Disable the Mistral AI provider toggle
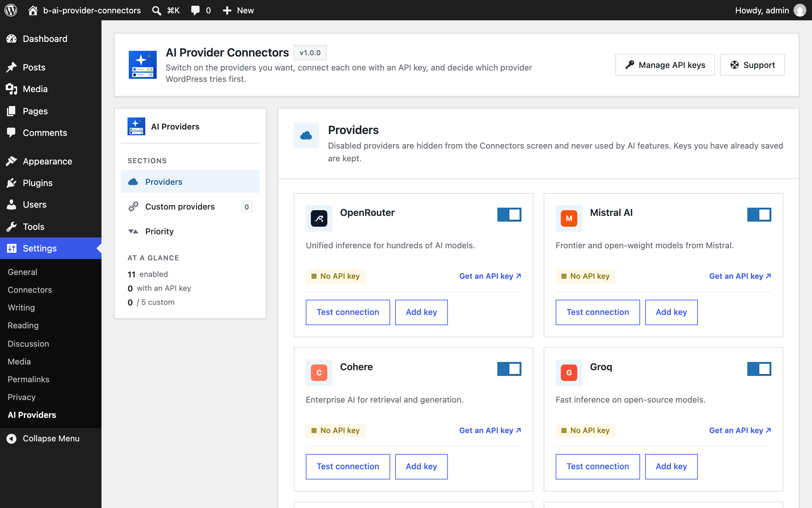Image resolution: width=812 pixels, height=508 pixels. click(x=759, y=215)
